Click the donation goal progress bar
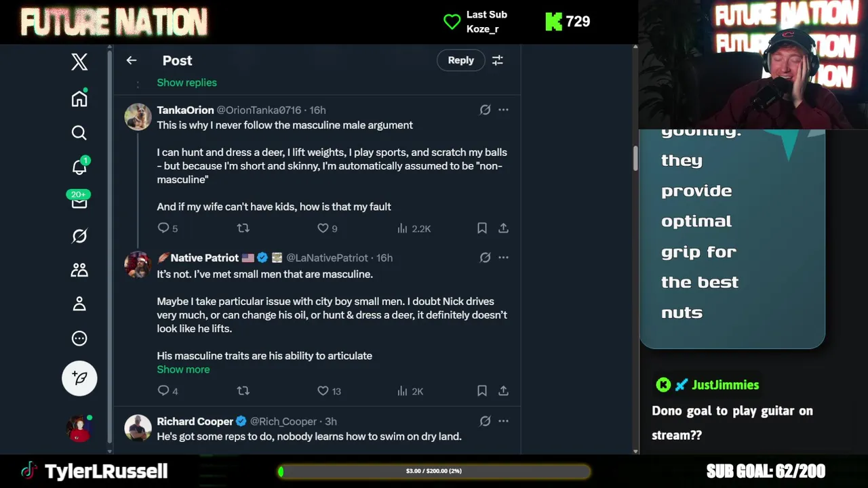Image resolution: width=868 pixels, height=488 pixels. point(434,471)
